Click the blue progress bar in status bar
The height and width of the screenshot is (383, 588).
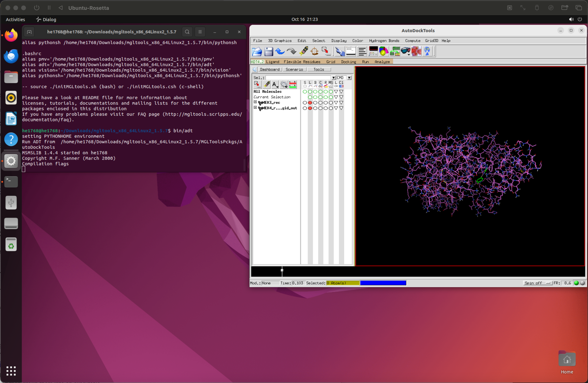pyautogui.click(x=383, y=283)
